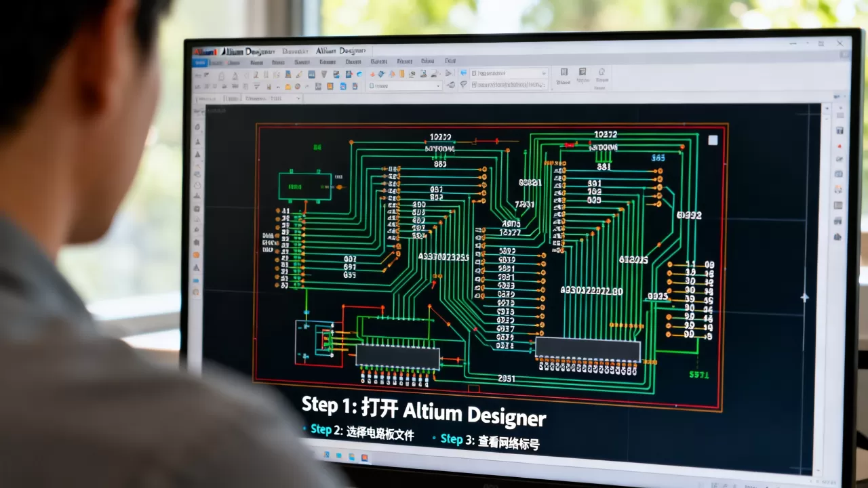Click the topmost icon in the left sidebar
This screenshot has width=868, height=488.
coord(197,127)
